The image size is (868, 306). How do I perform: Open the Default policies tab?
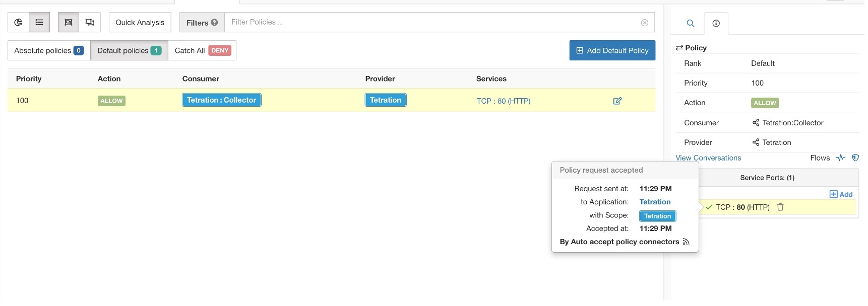[129, 50]
